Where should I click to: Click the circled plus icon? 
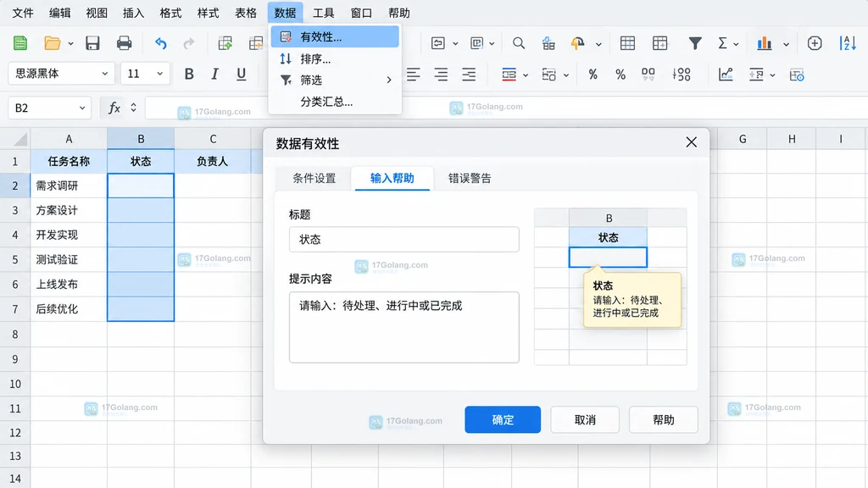815,43
